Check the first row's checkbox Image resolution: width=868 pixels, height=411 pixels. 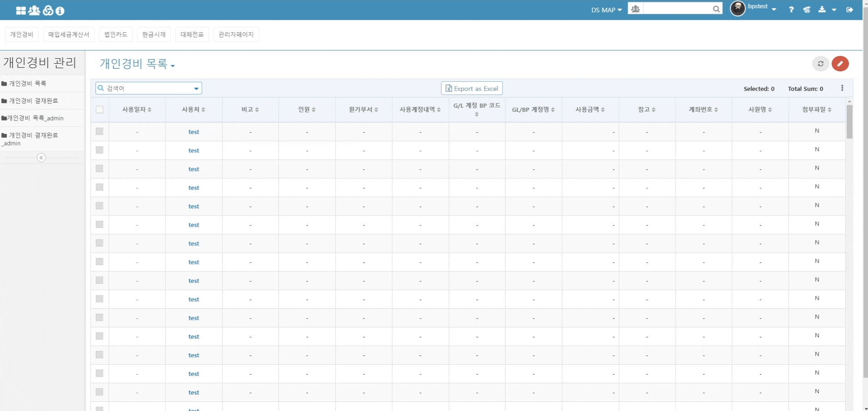coord(100,131)
